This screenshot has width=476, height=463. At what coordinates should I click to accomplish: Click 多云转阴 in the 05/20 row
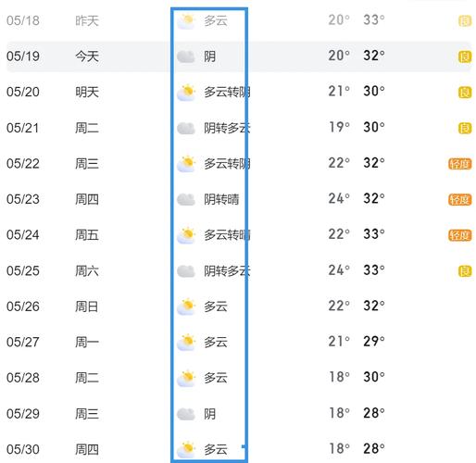(227, 93)
